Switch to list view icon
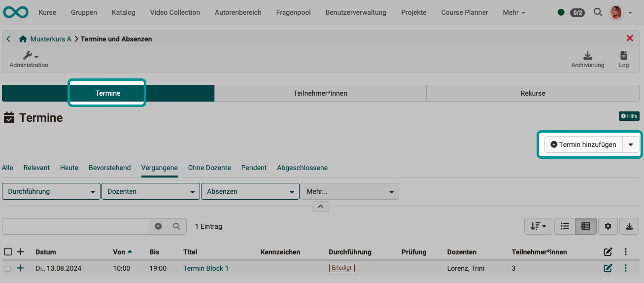 (565, 226)
